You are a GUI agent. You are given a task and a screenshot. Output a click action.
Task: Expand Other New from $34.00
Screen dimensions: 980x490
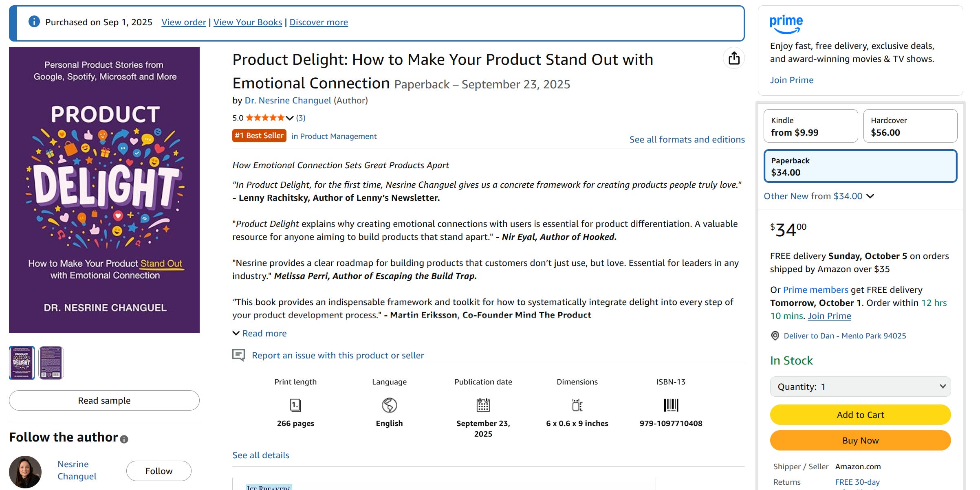(819, 196)
